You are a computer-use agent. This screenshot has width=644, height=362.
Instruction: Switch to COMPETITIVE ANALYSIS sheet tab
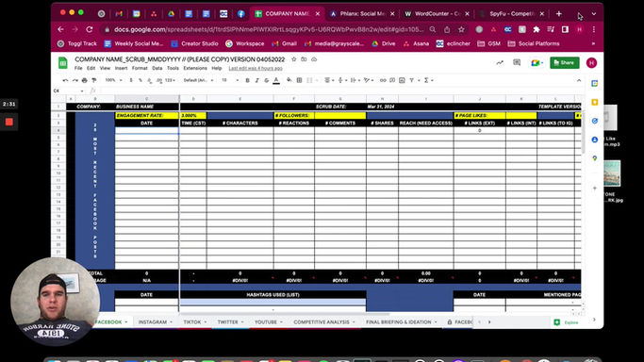324,322
